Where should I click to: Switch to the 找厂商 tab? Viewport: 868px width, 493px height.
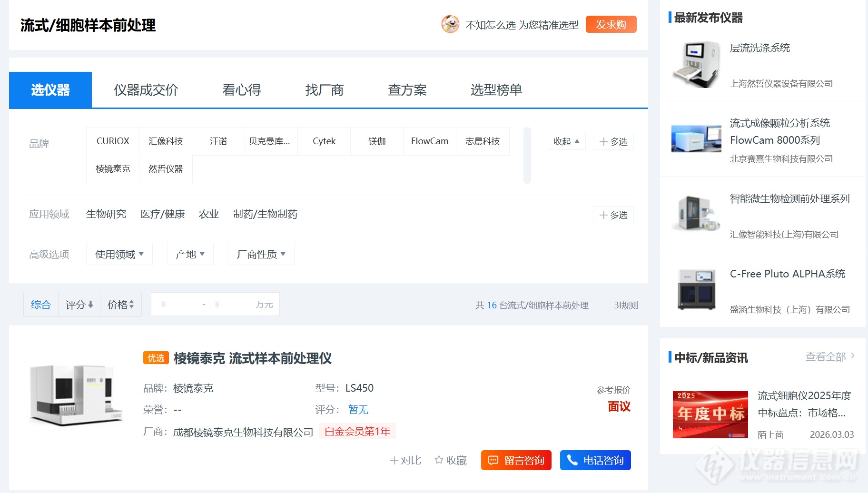click(x=325, y=90)
